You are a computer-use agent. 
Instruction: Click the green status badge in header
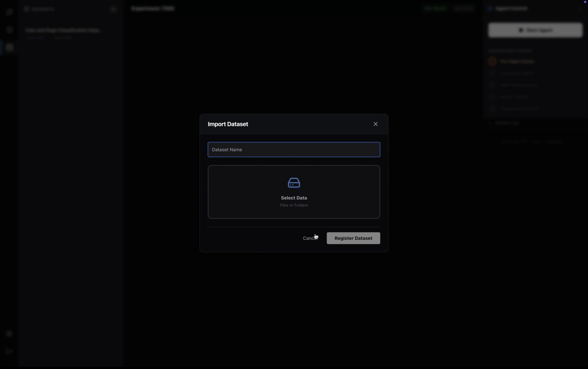click(x=435, y=9)
